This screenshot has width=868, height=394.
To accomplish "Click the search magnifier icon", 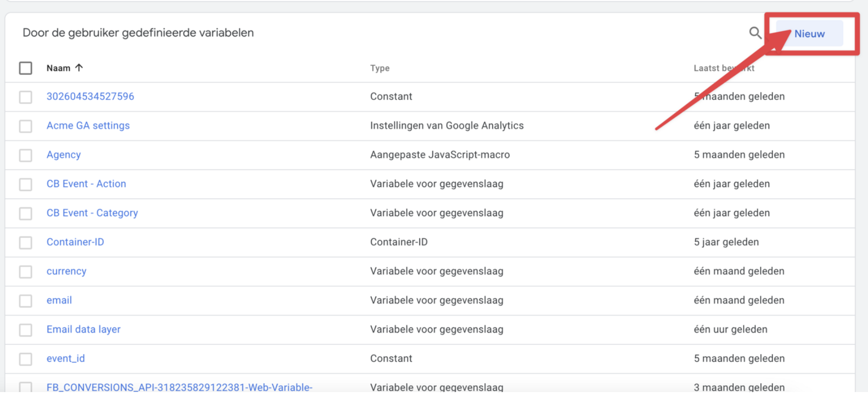I will [x=755, y=33].
